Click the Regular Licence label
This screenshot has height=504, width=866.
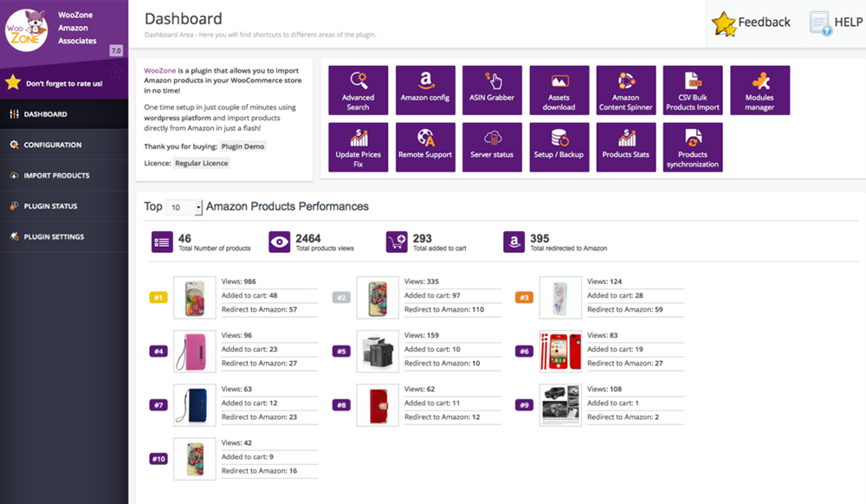coord(202,163)
